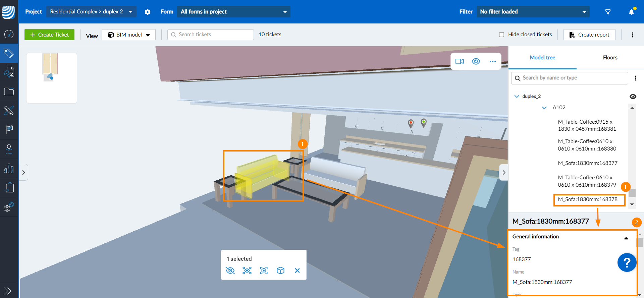Click the project settings gear icon
Viewport: 644px width, 298px height.
(147, 12)
